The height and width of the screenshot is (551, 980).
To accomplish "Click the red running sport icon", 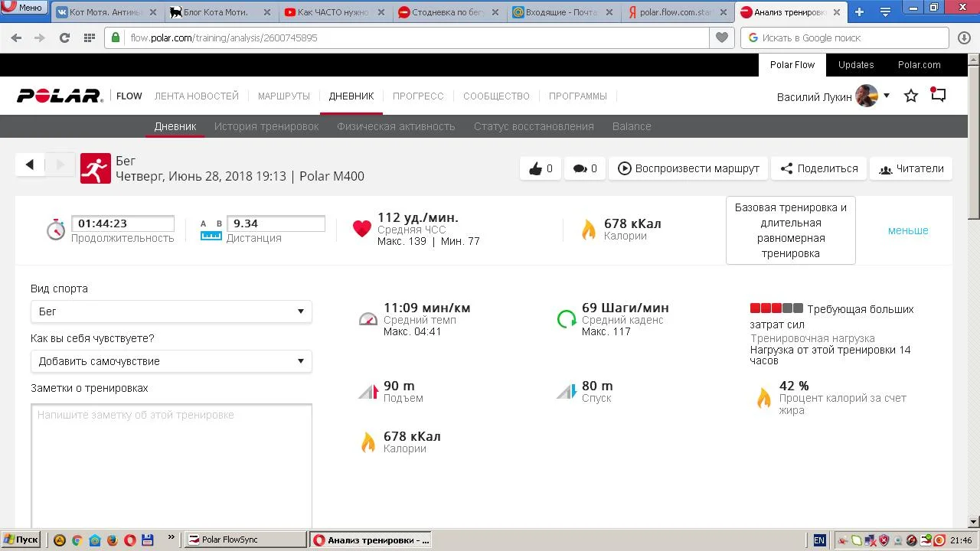I will tap(96, 168).
